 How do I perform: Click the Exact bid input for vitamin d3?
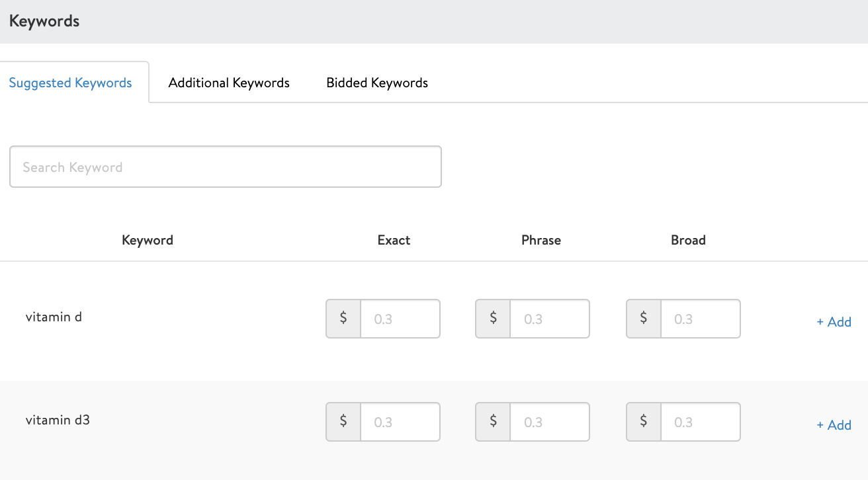[400, 422]
